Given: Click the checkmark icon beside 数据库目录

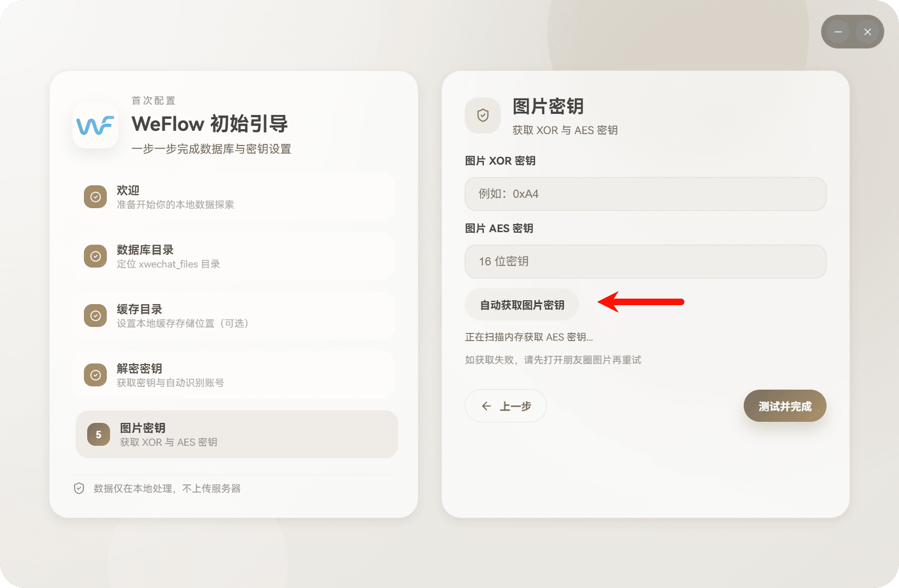Looking at the screenshot, I should click(95, 256).
